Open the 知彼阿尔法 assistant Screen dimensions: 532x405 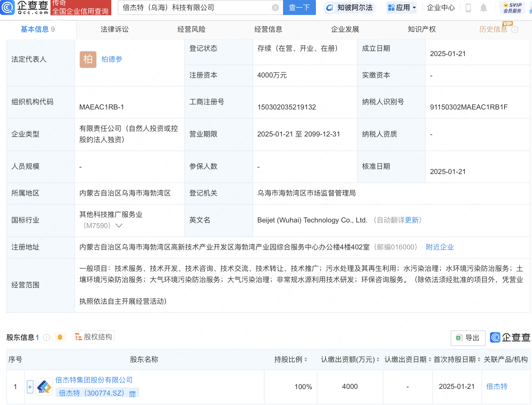[349, 8]
